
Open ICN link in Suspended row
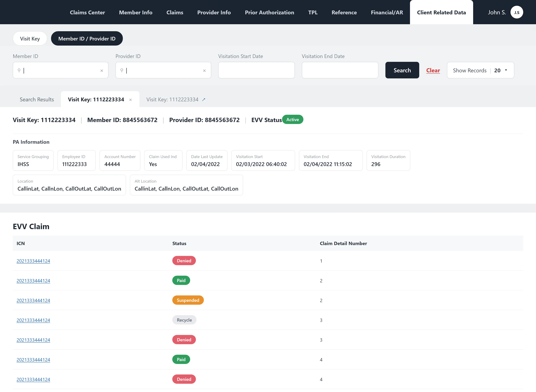tap(33, 300)
